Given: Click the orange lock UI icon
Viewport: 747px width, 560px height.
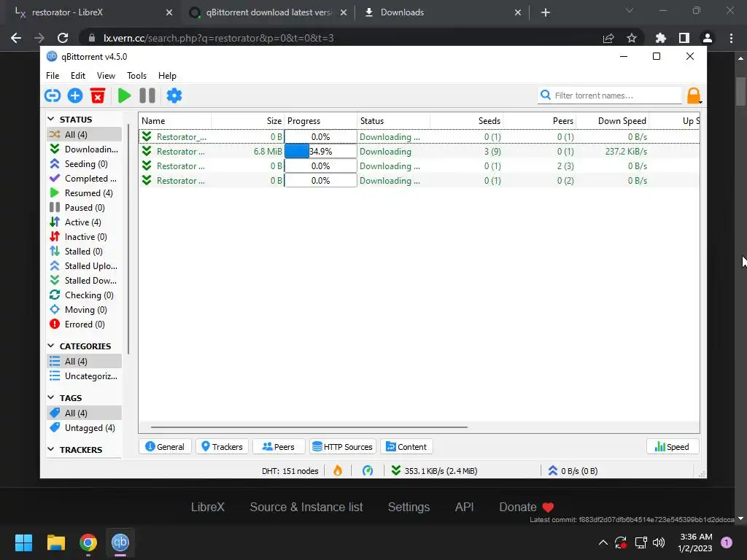Looking at the screenshot, I should (694, 96).
